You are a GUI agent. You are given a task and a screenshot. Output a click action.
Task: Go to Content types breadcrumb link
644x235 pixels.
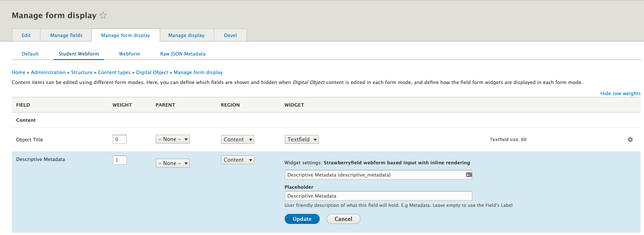tap(114, 73)
